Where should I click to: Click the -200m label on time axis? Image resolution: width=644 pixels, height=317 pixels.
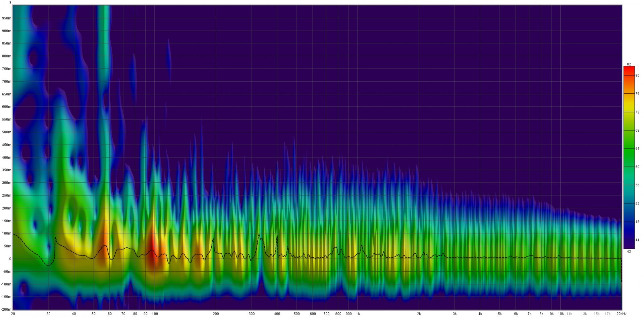6,309
